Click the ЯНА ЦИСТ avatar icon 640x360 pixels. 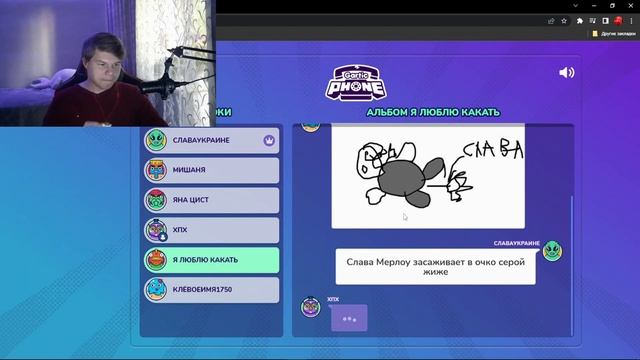[x=156, y=200]
